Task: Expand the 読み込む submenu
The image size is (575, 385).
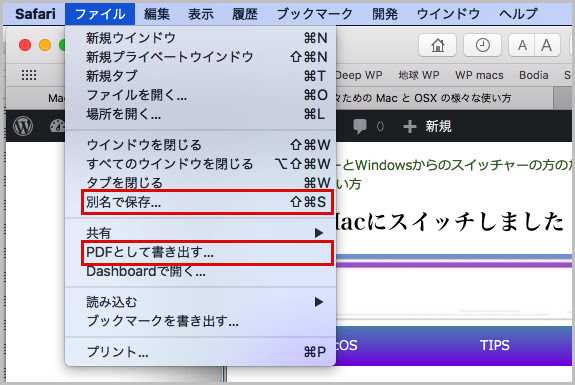Action: 200,302
